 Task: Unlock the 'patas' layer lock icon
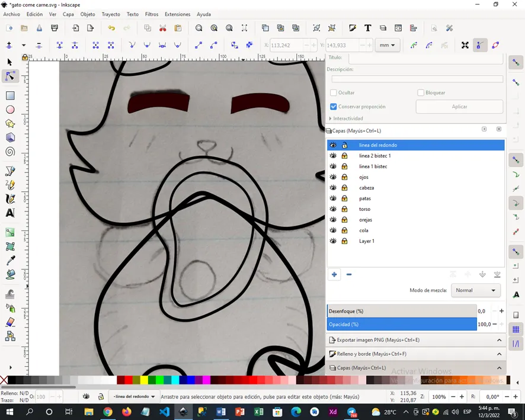click(x=344, y=198)
